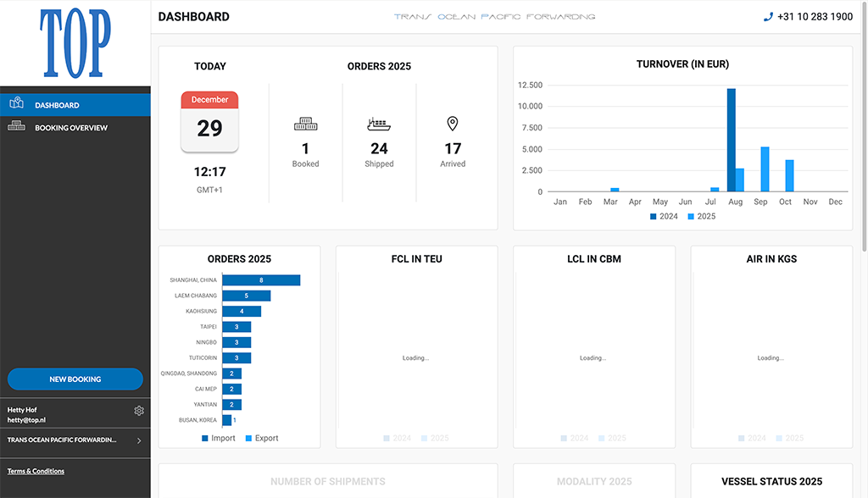868x498 pixels.
Task: Click the Booked container icon
Action: (305, 125)
